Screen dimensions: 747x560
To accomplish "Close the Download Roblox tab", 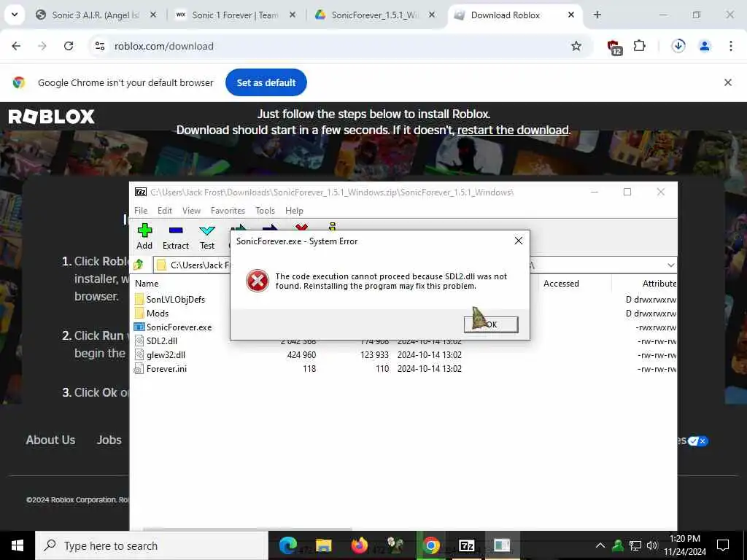I will pyautogui.click(x=570, y=15).
